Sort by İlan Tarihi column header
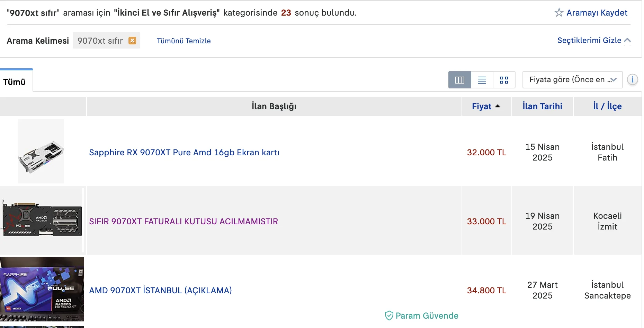Image resolution: width=644 pixels, height=328 pixels. click(x=542, y=106)
